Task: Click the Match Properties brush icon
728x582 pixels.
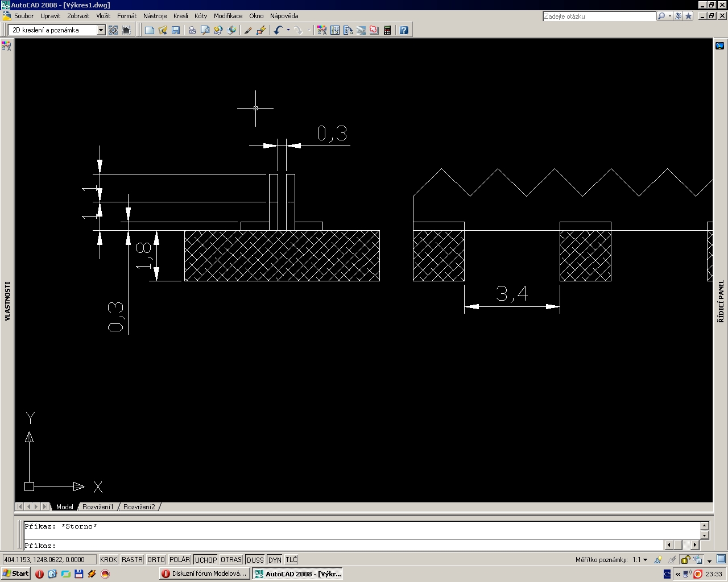Action: [x=248, y=30]
